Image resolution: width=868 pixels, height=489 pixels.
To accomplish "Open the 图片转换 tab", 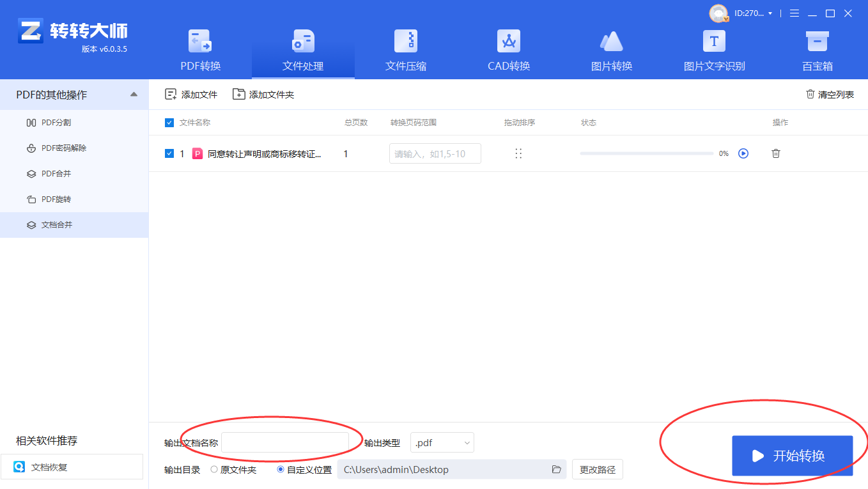I will (612, 51).
